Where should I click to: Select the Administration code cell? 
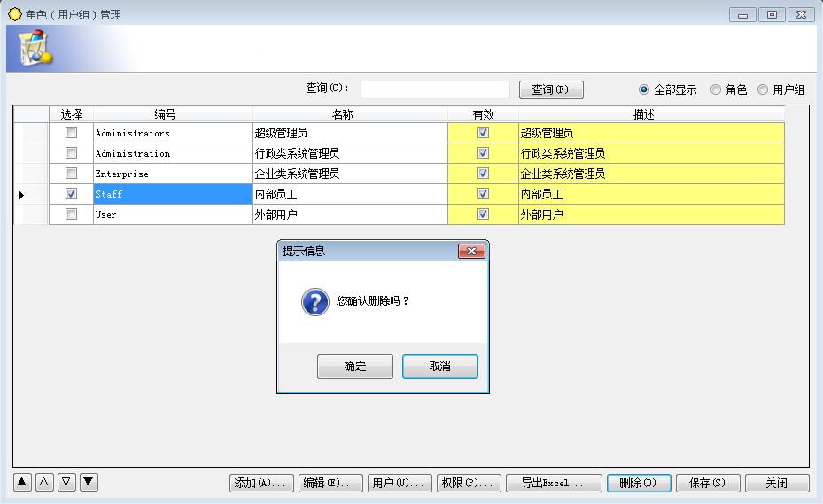[x=173, y=153]
